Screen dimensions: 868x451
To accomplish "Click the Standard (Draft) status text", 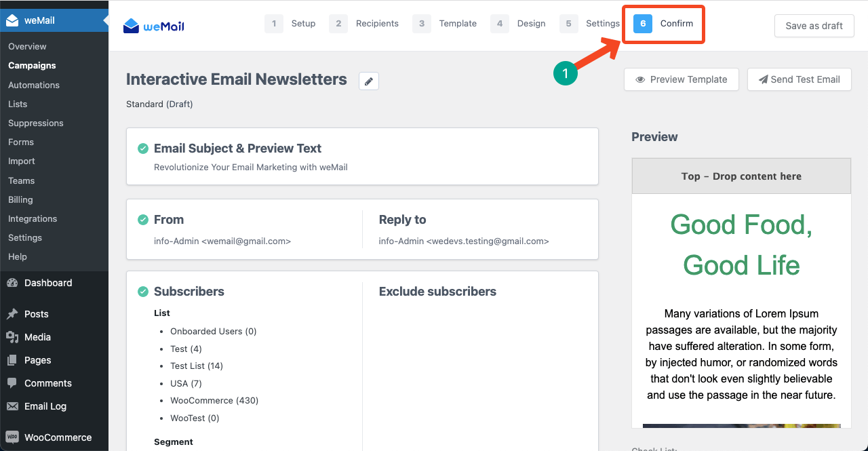I will pyautogui.click(x=159, y=104).
